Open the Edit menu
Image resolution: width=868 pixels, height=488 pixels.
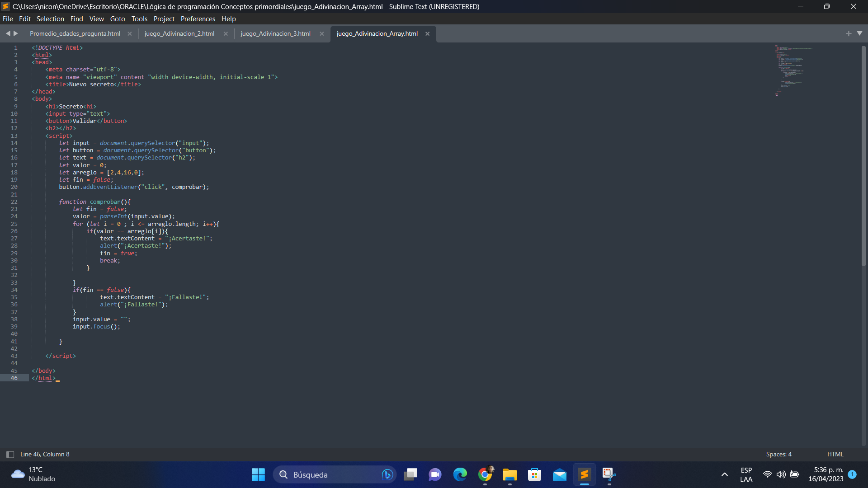(x=25, y=19)
